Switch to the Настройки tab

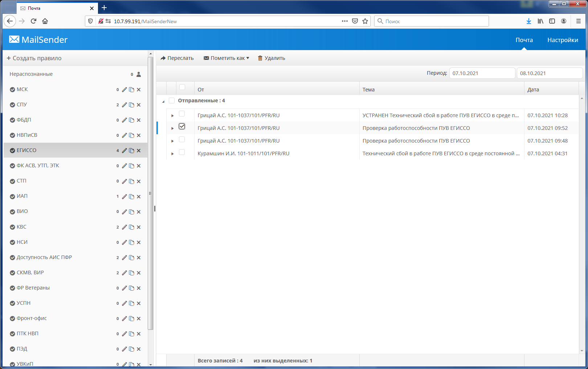(x=562, y=40)
